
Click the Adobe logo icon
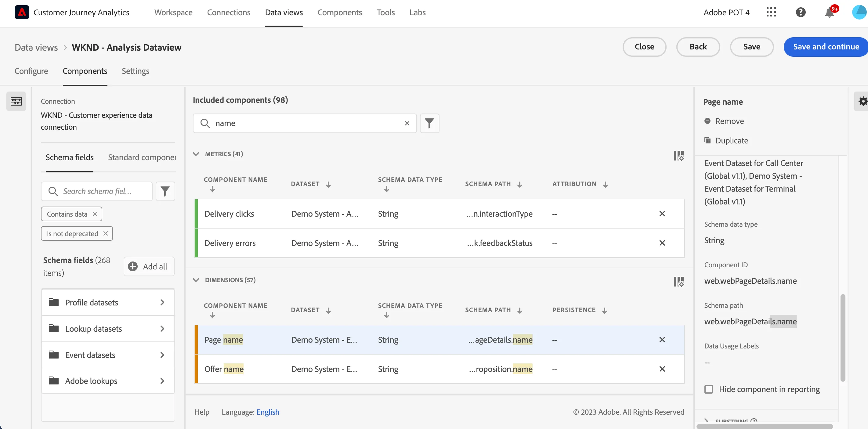point(22,13)
